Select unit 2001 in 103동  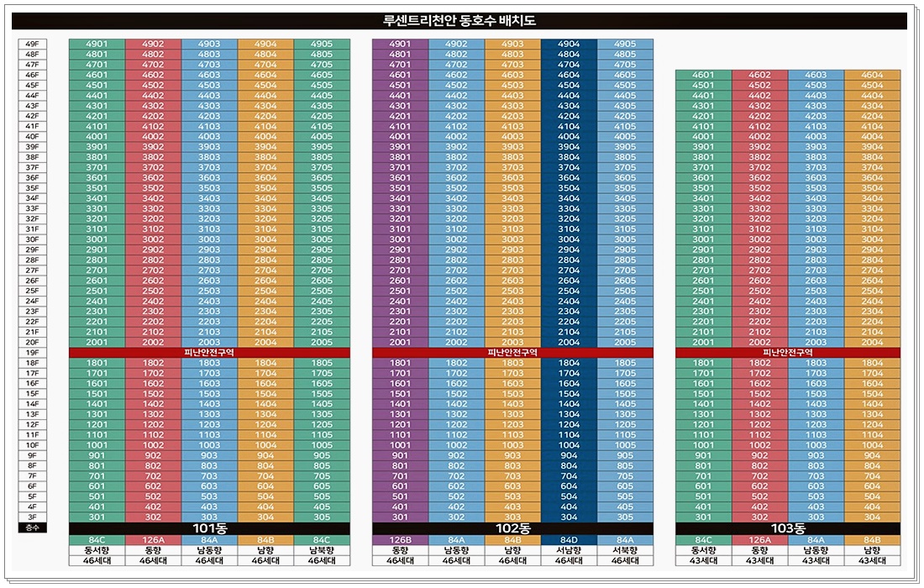coord(704,343)
